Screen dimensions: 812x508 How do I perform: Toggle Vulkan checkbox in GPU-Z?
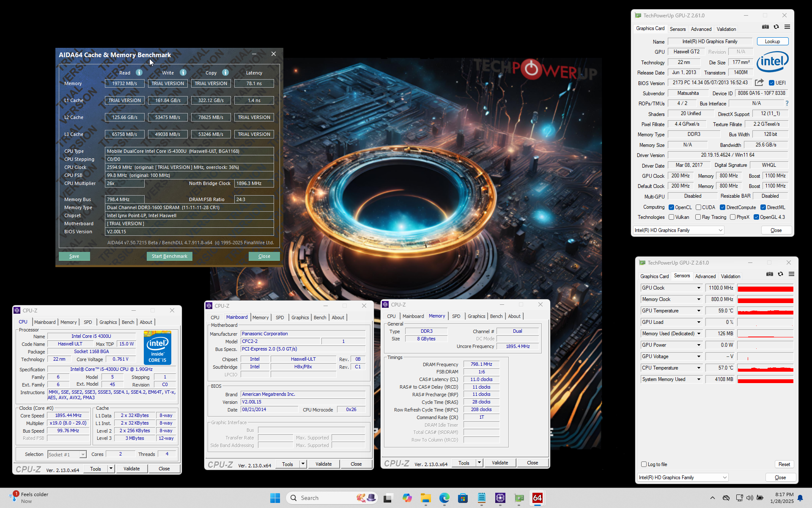[671, 217]
